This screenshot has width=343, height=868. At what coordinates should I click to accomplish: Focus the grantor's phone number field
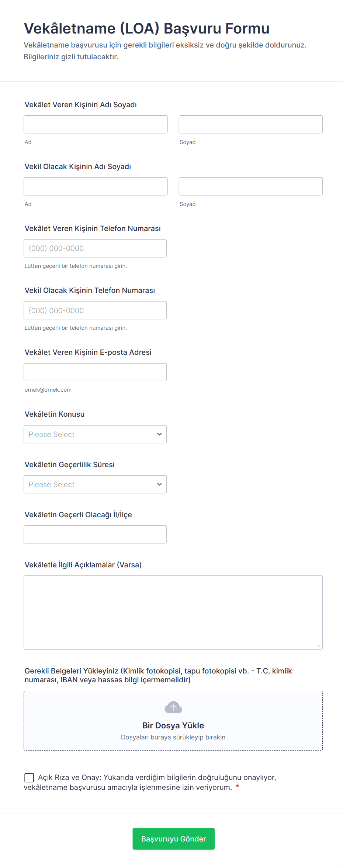pyautogui.click(x=95, y=248)
